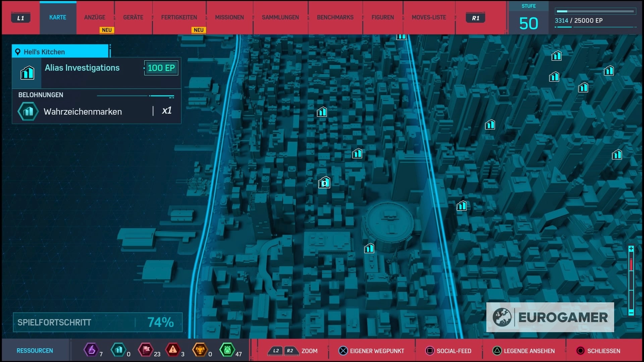Open the Figuren tab
The image size is (644, 362).
[383, 17]
